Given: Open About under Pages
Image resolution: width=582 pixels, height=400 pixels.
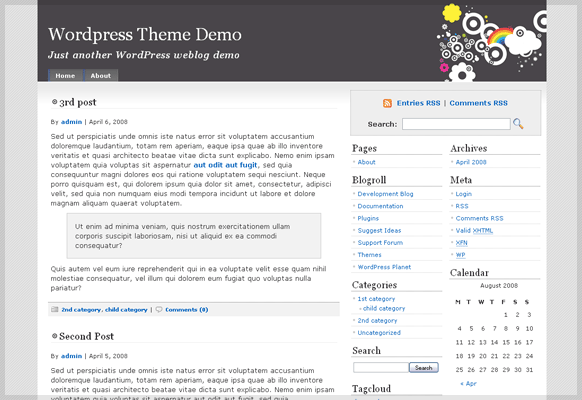Looking at the screenshot, I should tap(366, 162).
